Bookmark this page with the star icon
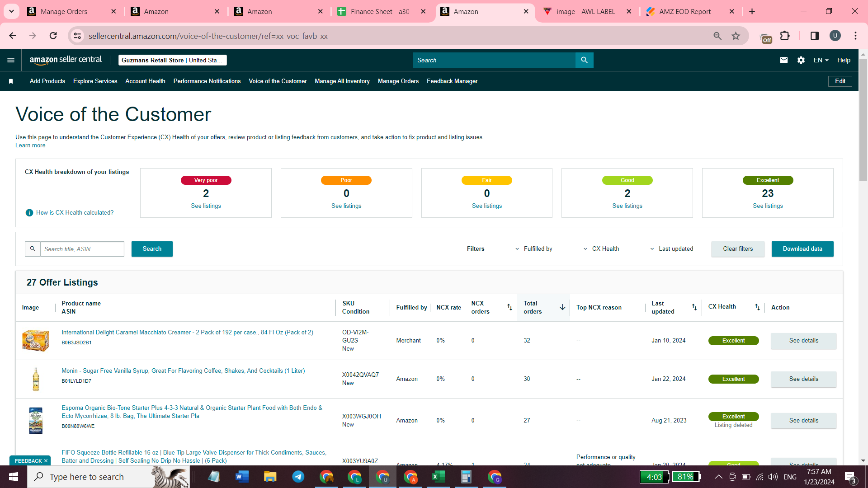 (736, 36)
